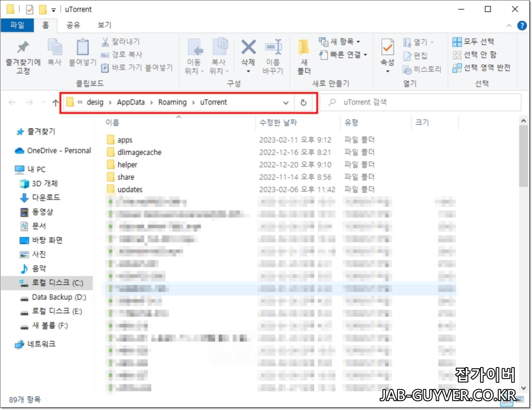
Task: Click the Delete (삭제) X icon
Action: coord(248,47)
